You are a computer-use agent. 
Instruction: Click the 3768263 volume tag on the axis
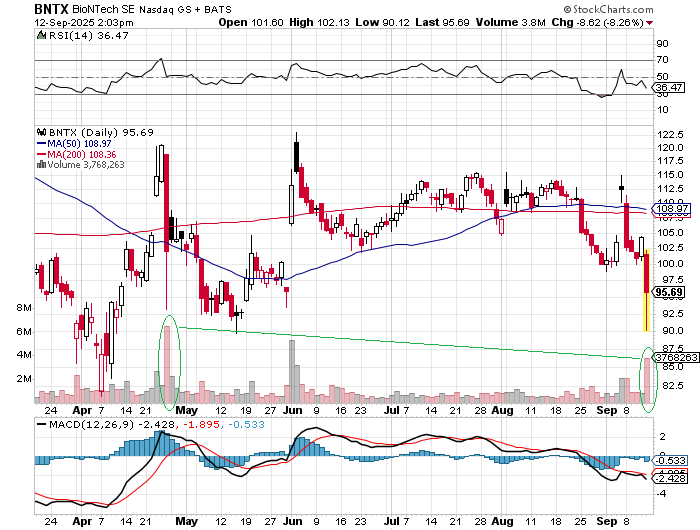click(x=675, y=358)
